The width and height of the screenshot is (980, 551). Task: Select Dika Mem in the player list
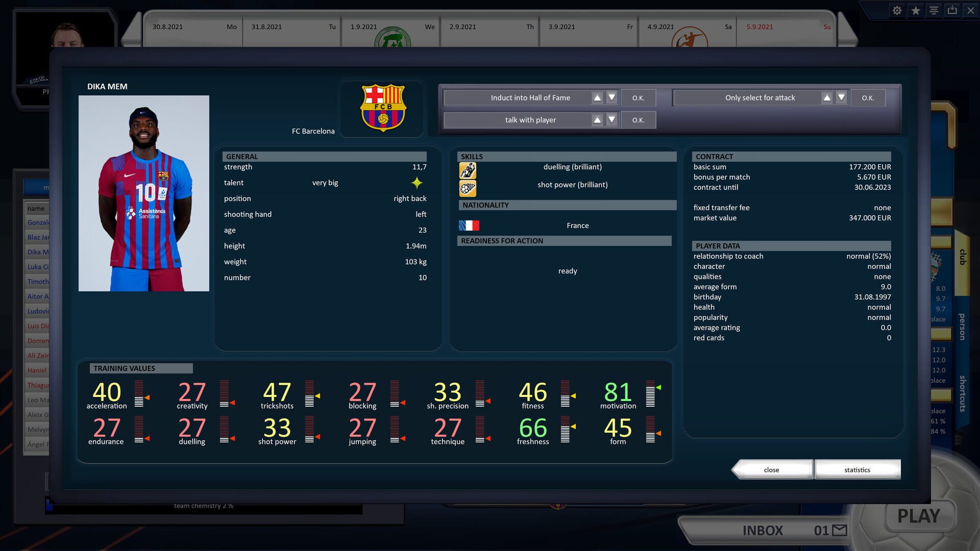tap(39, 252)
